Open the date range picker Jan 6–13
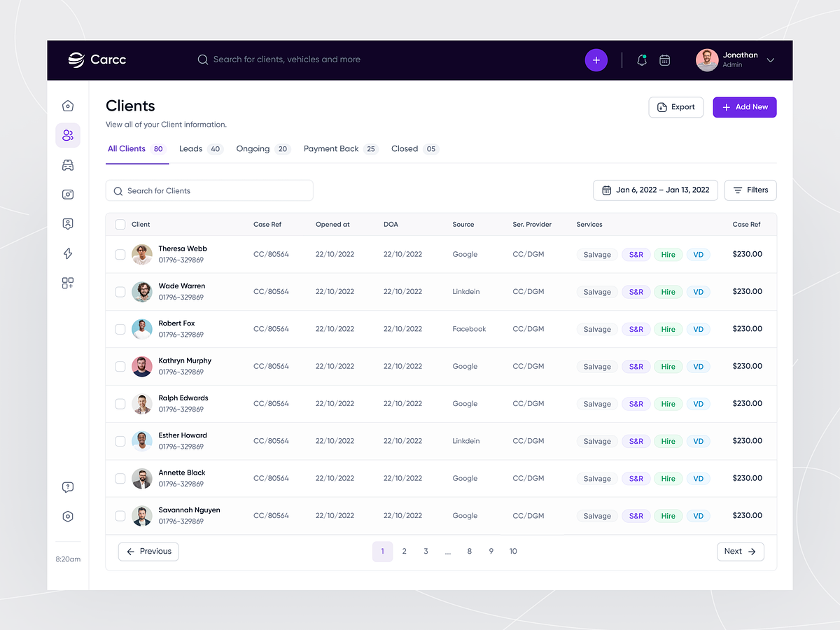 coord(655,190)
